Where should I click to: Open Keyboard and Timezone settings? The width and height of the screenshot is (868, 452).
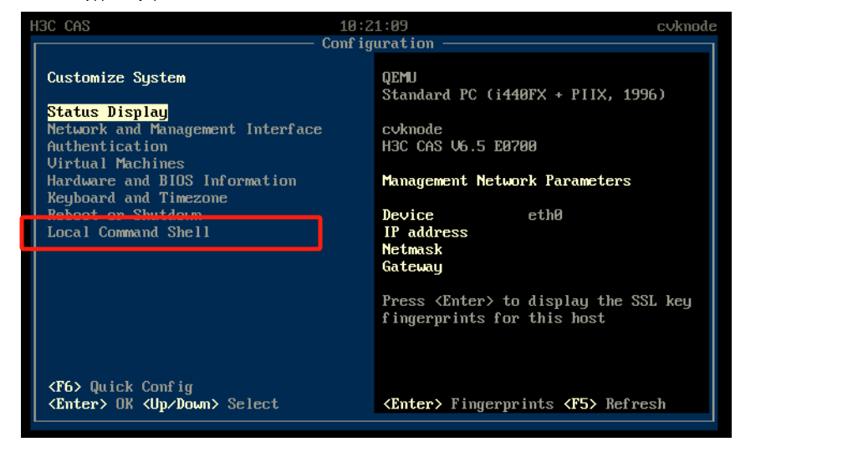[x=137, y=198]
